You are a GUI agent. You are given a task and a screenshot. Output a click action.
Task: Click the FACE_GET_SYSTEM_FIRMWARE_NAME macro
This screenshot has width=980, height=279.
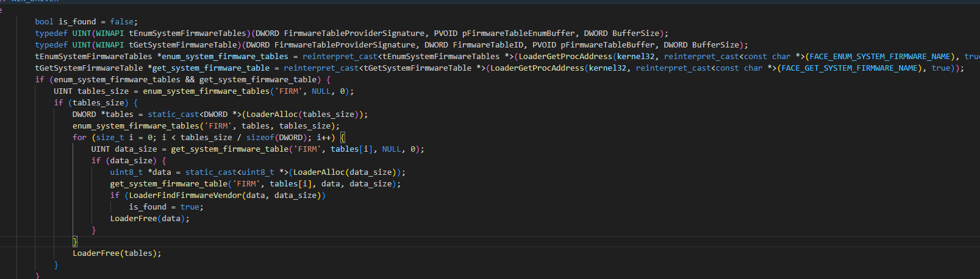pyautogui.click(x=851, y=68)
